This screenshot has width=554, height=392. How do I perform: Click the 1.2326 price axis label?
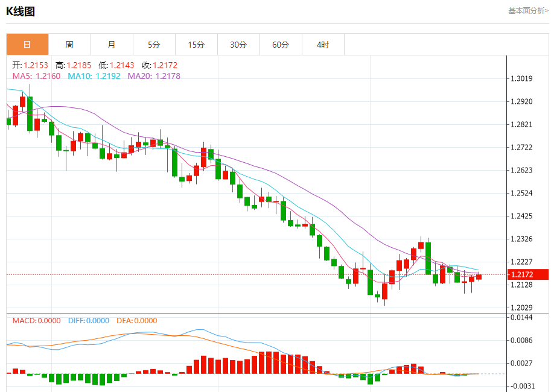[521, 239]
